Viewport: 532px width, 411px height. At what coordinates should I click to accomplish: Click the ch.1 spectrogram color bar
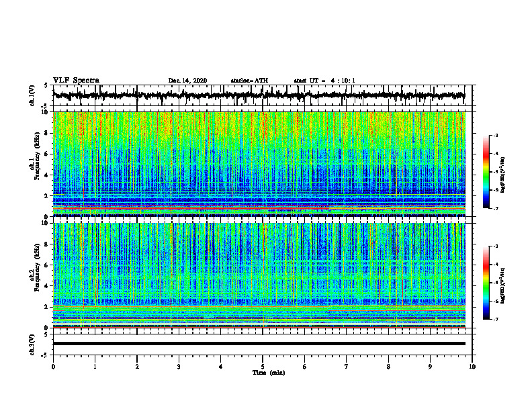[486, 172]
